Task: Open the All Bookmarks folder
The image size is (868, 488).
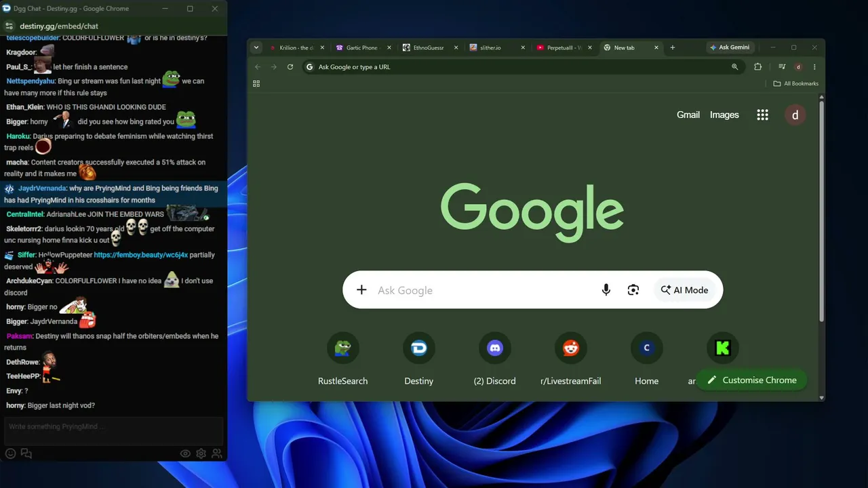Action: point(796,83)
